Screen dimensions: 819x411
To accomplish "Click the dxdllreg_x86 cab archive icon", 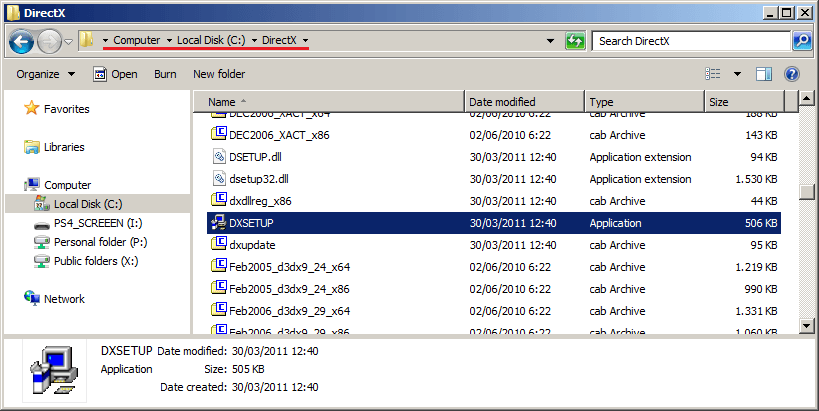I will click(218, 200).
